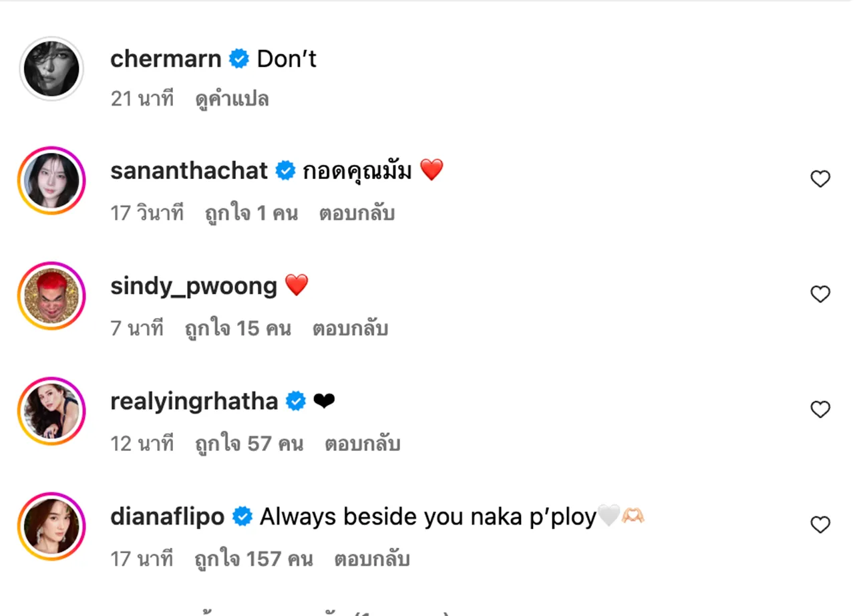The width and height of the screenshot is (855, 616).
Task: Click dianaflipo's verification badge
Action: pos(242,516)
